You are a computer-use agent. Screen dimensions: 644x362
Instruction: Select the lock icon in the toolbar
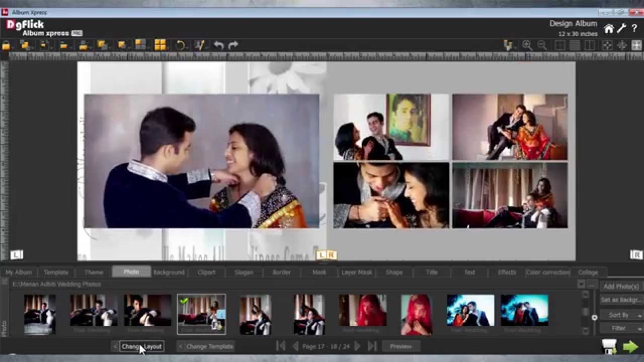click(x=7, y=45)
